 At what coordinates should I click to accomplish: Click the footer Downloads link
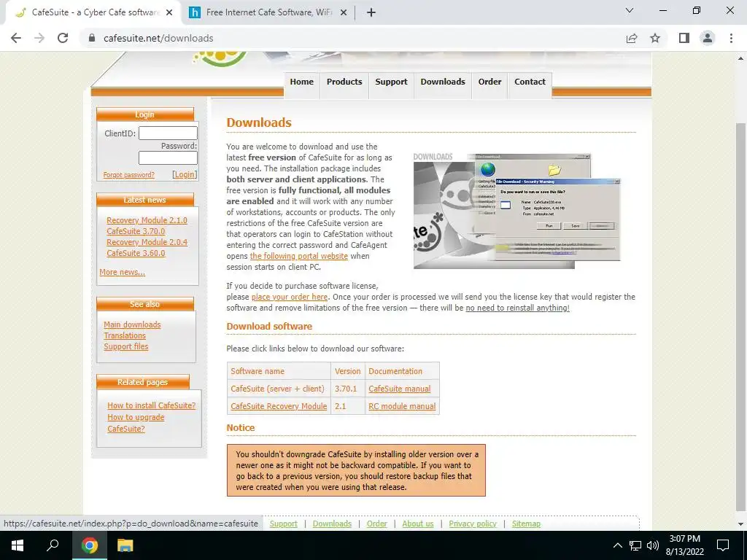(332, 524)
